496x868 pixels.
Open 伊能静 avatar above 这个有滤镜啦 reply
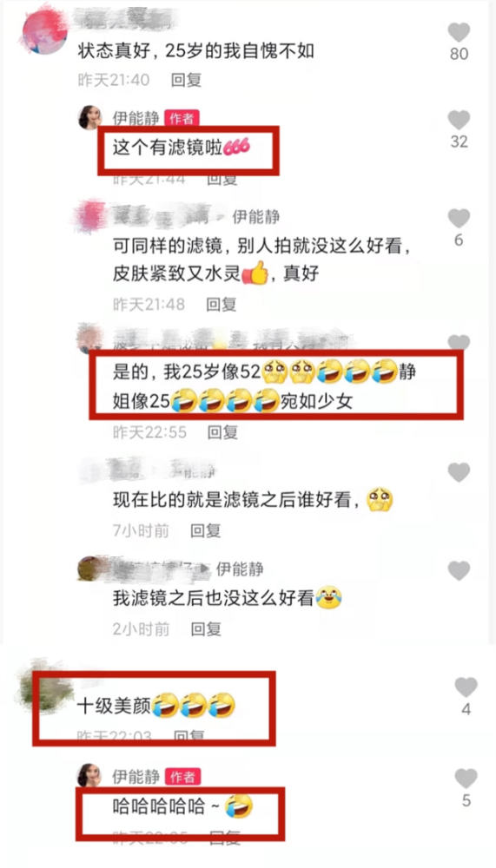89,117
